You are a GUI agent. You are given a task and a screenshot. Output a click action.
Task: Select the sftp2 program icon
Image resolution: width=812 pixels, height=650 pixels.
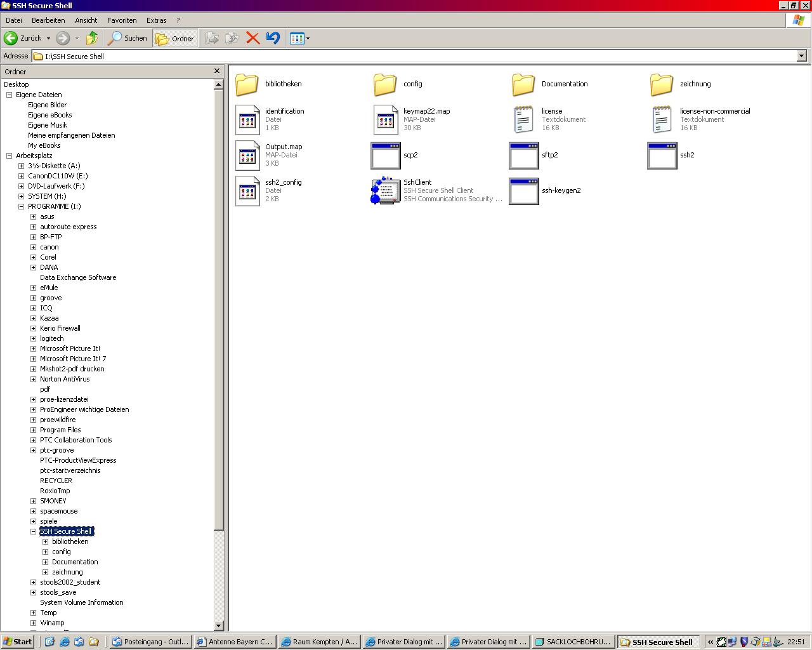tap(524, 155)
